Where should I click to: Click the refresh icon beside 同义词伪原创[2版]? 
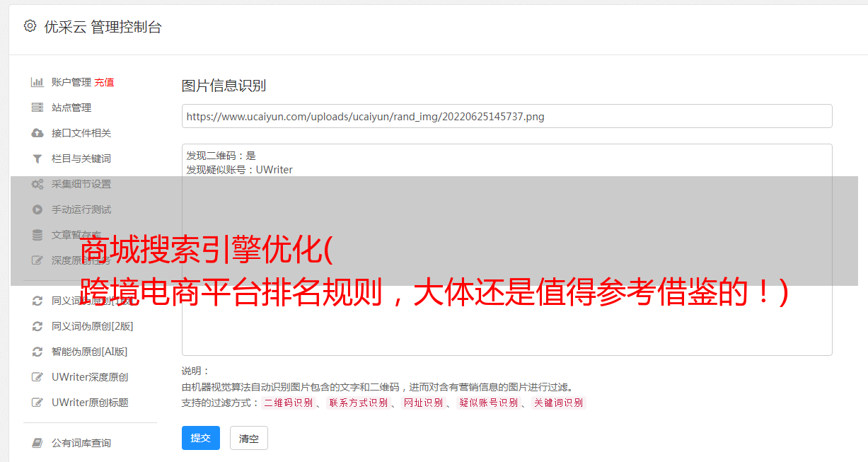(x=37, y=326)
